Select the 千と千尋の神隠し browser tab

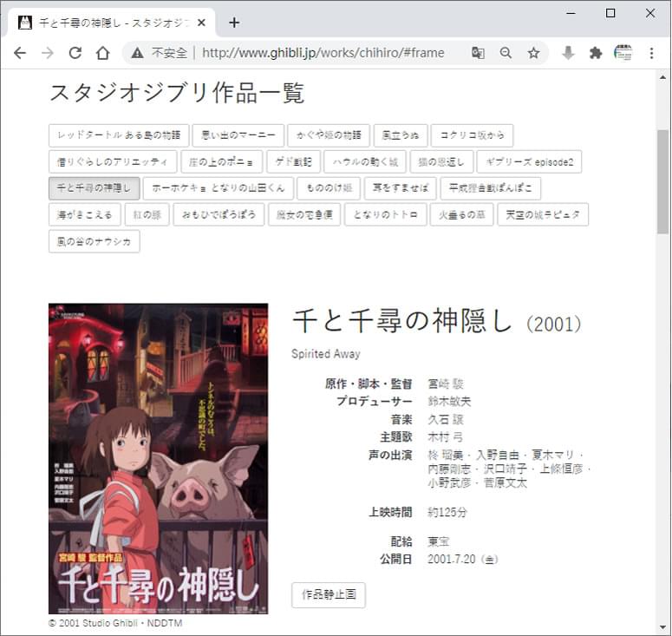click(112, 23)
